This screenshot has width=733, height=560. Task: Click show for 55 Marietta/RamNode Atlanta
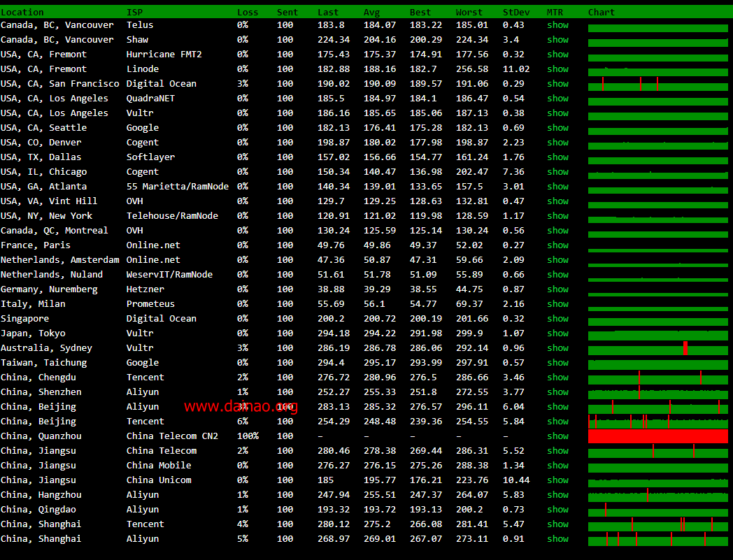[x=557, y=187]
